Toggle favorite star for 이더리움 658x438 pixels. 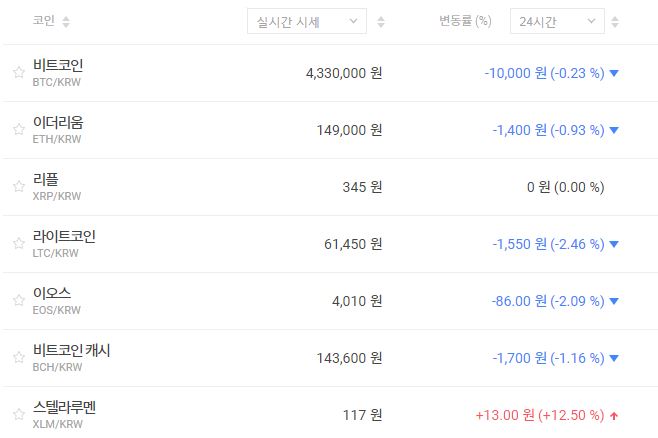[18, 130]
